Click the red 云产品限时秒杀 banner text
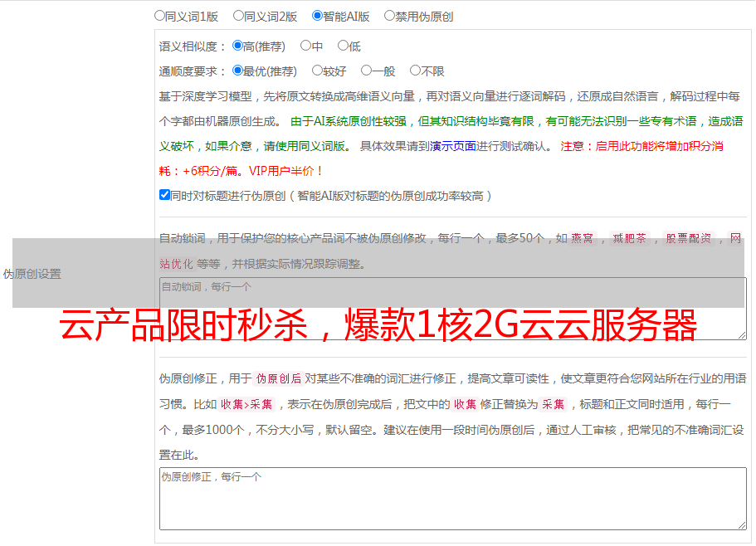The image size is (756, 546). 378,324
